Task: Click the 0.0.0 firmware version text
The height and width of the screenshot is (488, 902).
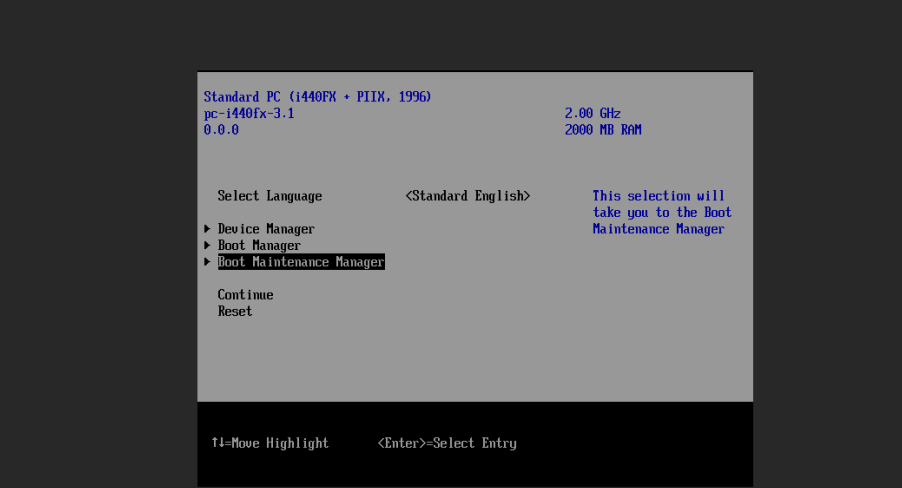Action: click(221, 130)
